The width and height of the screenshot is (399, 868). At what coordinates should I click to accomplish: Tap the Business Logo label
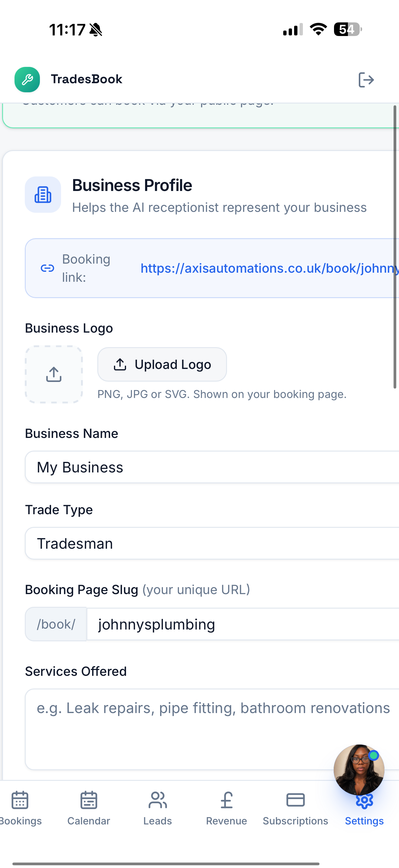[69, 328]
